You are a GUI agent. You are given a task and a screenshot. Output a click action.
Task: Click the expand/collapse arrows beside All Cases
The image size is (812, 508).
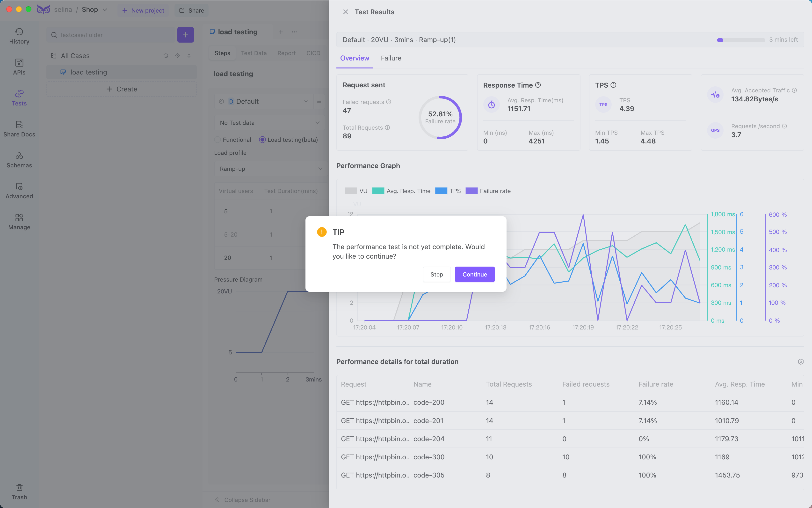(189, 56)
